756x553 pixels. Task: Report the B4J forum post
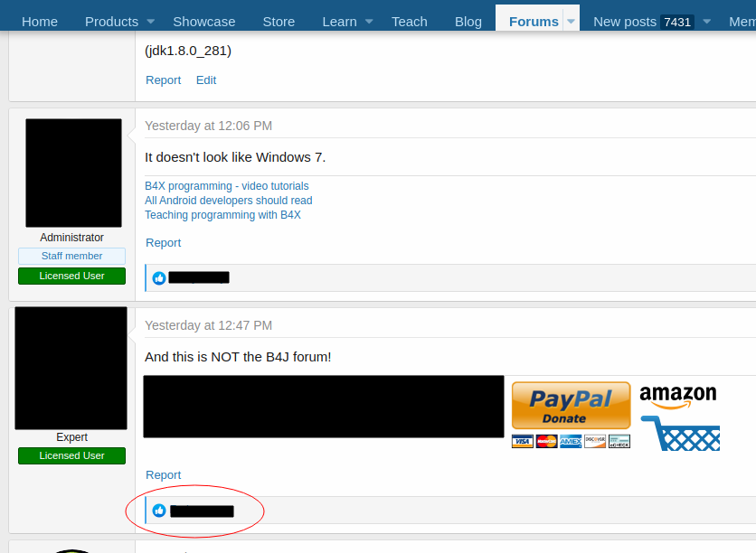163,475
